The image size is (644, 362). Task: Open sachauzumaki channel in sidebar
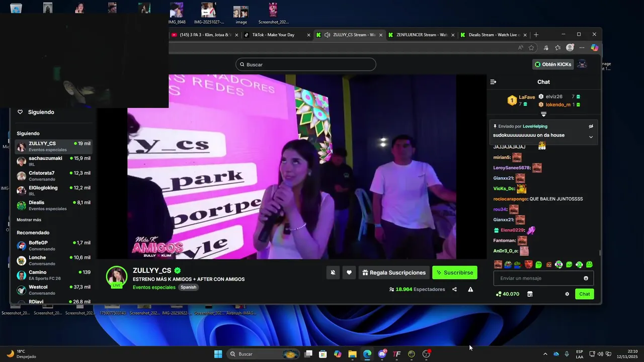click(53, 161)
